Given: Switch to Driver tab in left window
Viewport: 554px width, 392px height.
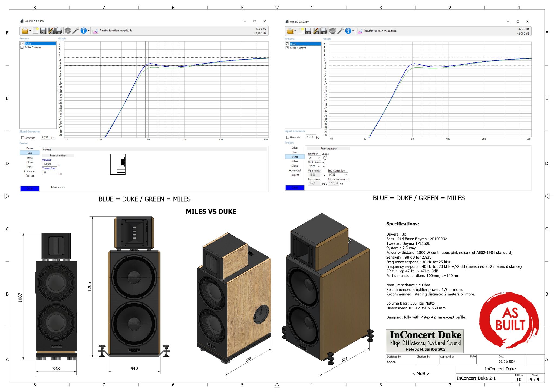Looking at the screenshot, I should click(x=30, y=148).
